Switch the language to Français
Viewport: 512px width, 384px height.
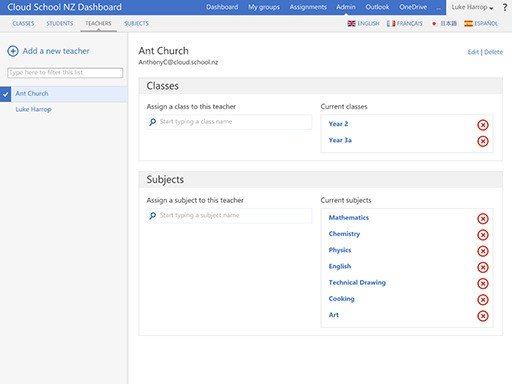(409, 24)
